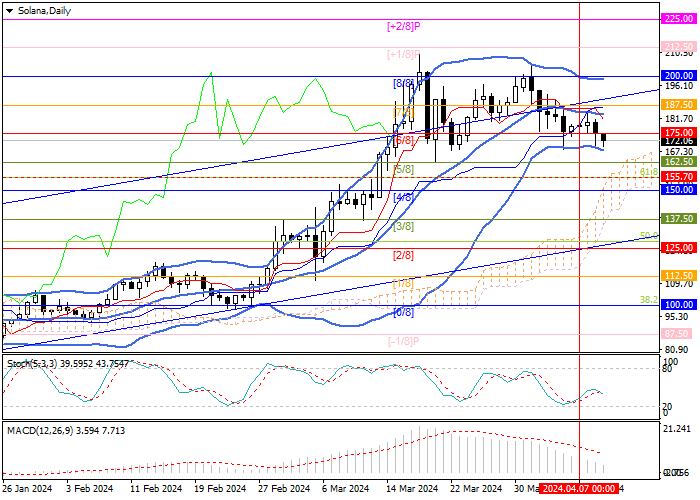Select the 181.70 price scale value
Viewport: 700px width, 500px height.
click(x=679, y=119)
